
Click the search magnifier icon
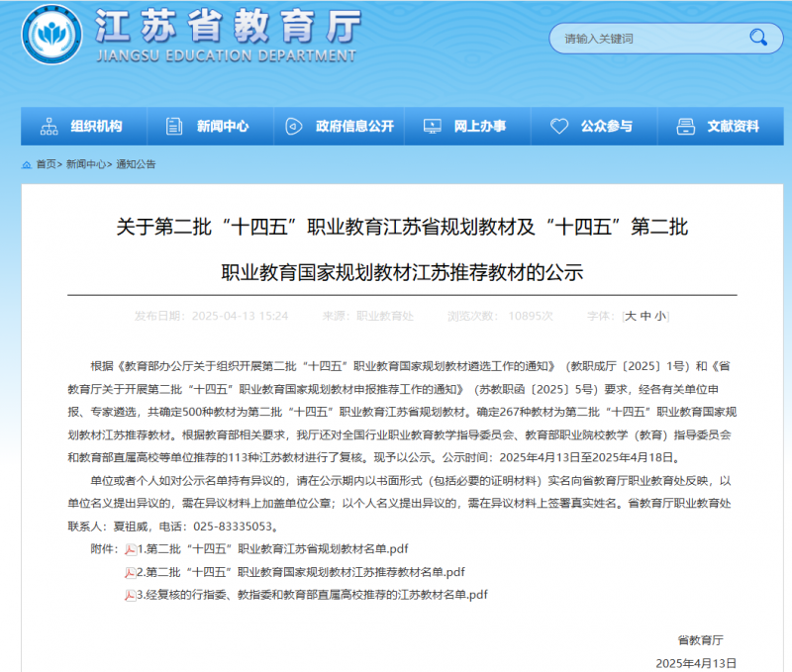pyautogui.click(x=758, y=39)
